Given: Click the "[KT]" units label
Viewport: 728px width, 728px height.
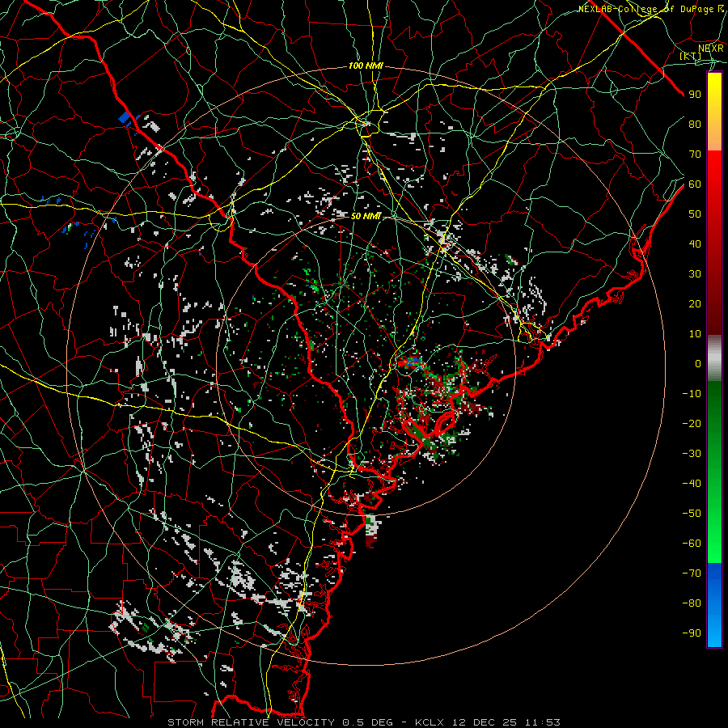Looking at the screenshot, I should coord(691,56).
